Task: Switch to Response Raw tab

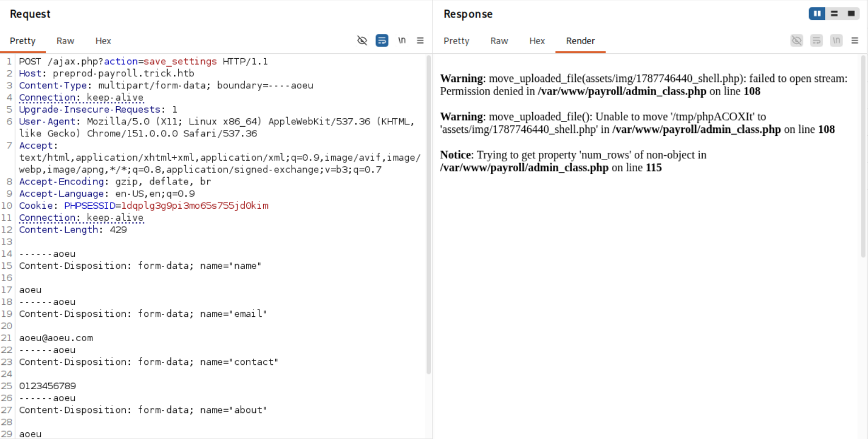Action: tap(499, 41)
